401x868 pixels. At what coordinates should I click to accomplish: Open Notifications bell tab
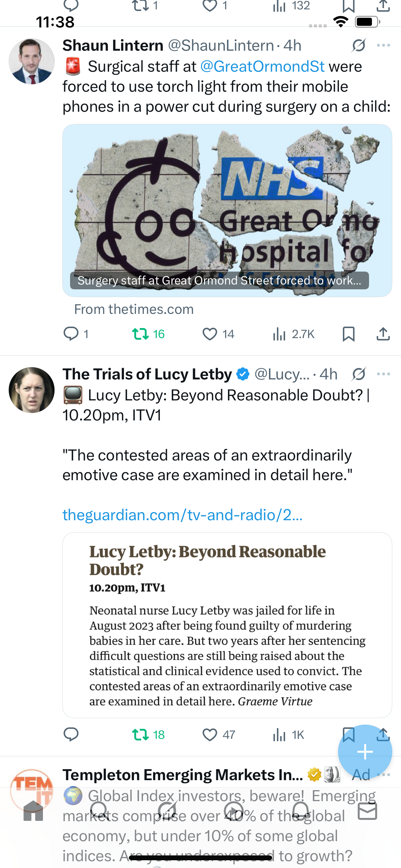[x=301, y=811]
